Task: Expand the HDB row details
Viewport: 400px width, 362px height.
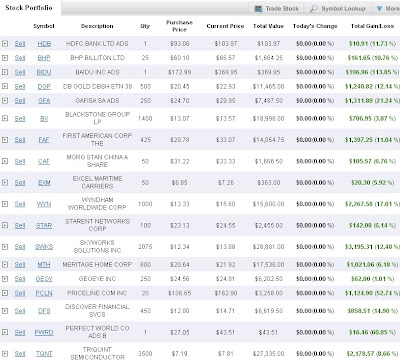Action: 5,43
